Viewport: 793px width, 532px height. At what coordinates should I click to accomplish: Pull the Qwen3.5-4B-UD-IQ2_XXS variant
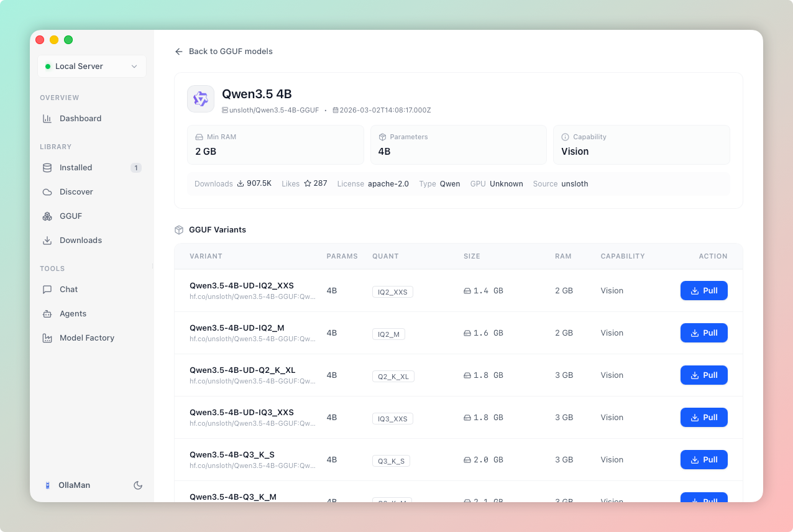(x=704, y=291)
